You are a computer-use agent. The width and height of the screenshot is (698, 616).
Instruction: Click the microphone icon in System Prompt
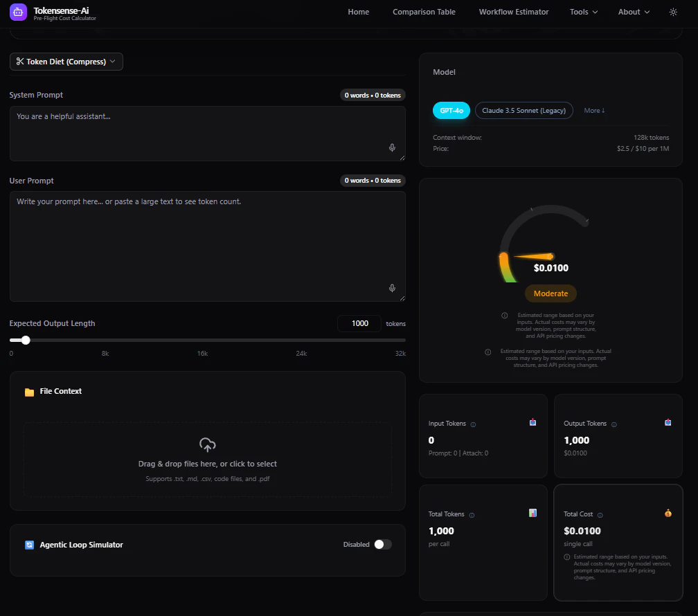click(392, 147)
